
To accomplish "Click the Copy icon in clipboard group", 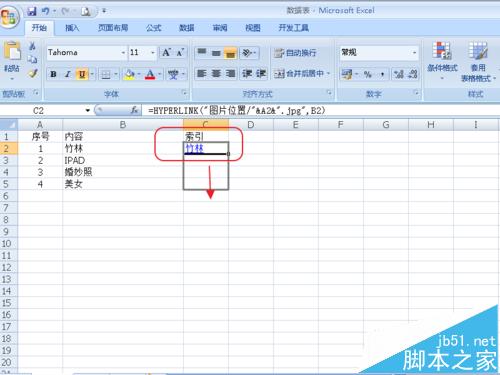I will click(32, 59).
